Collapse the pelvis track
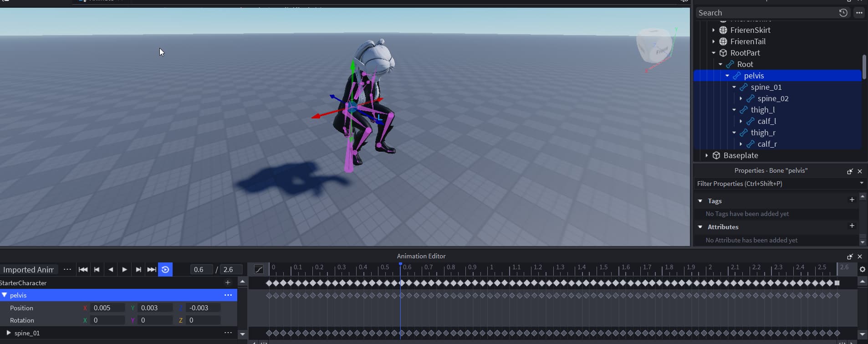This screenshot has width=868, height=344. point(5,295)
